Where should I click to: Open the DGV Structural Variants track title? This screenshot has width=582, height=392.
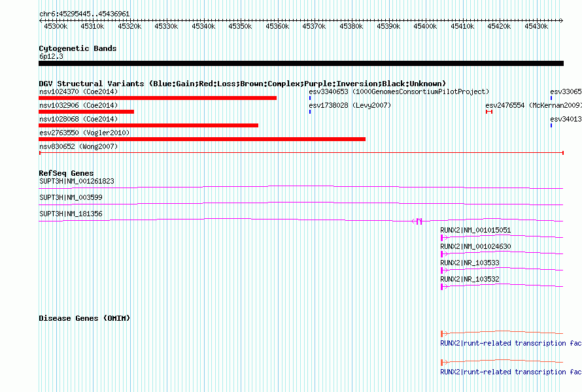tap(242, 84)
